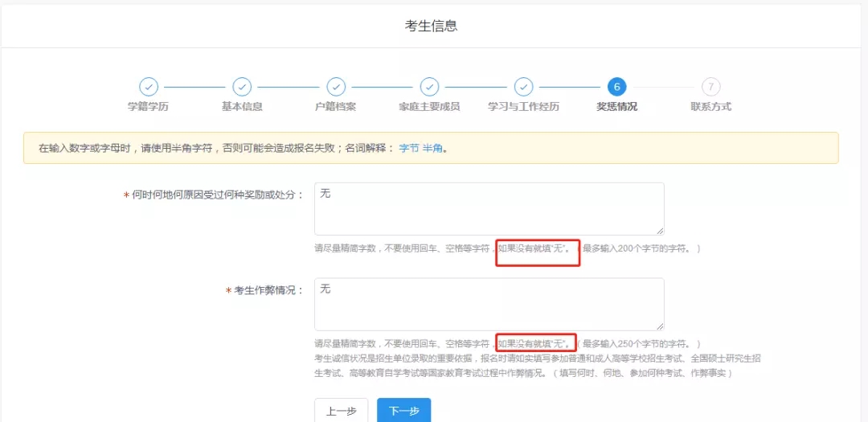
Task: Grab the resize handle of 考生作弊情况 textarea
Action: pos(660,326)
